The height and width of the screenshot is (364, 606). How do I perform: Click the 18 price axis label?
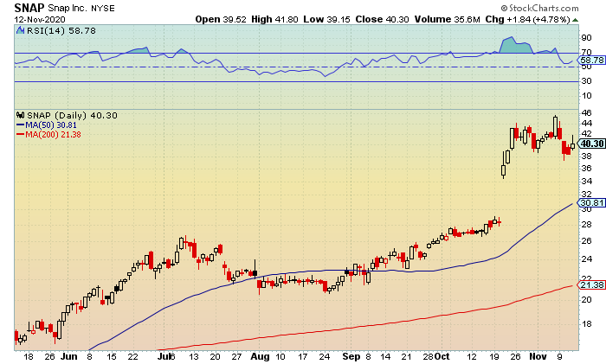(586, 324)
